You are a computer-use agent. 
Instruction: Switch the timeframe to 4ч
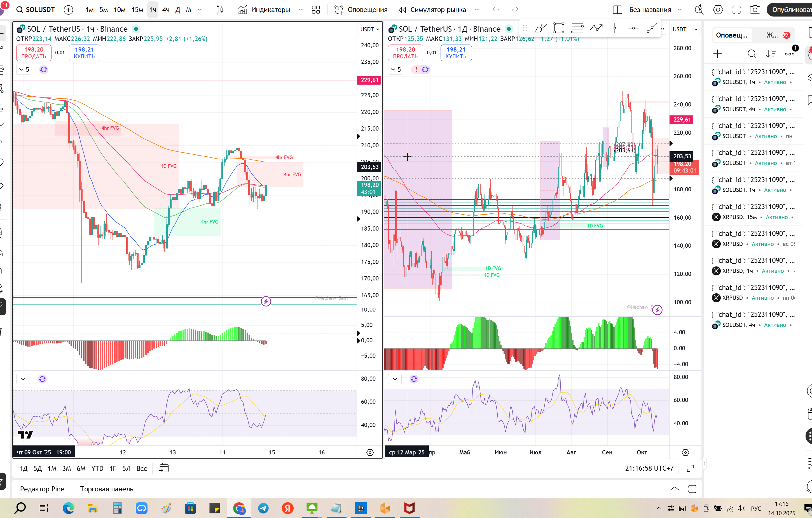tap(166, 10)
